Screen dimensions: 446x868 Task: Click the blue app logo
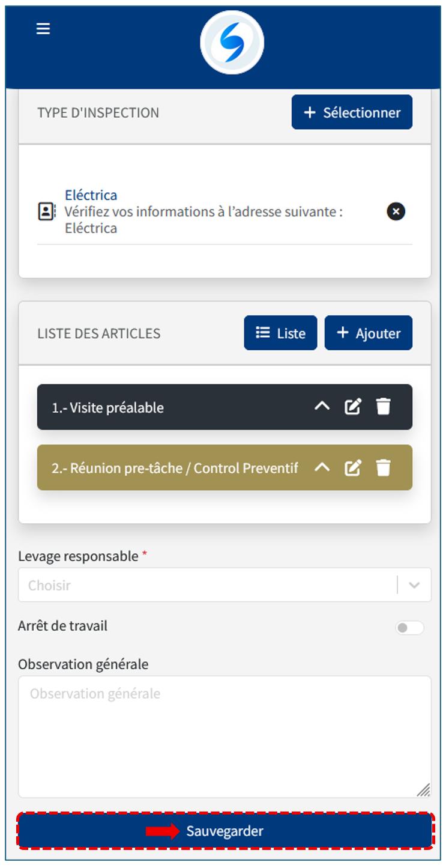[x=232, y=43]
